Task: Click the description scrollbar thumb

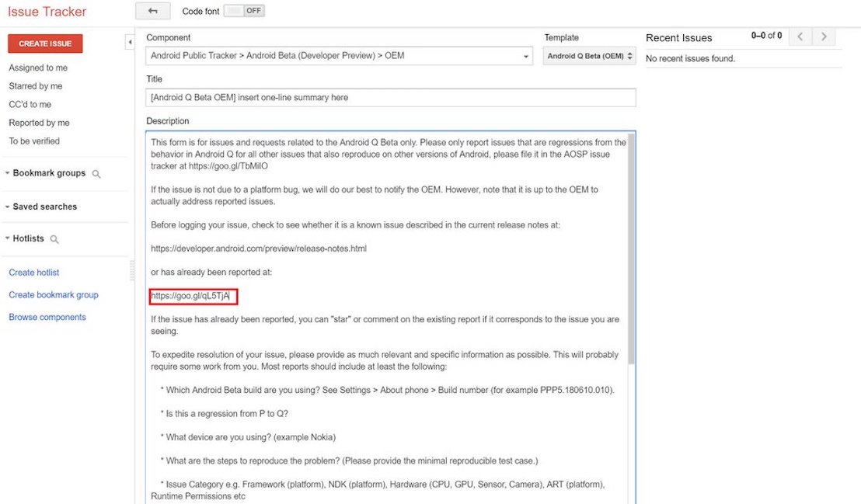Action: (631, 249)
